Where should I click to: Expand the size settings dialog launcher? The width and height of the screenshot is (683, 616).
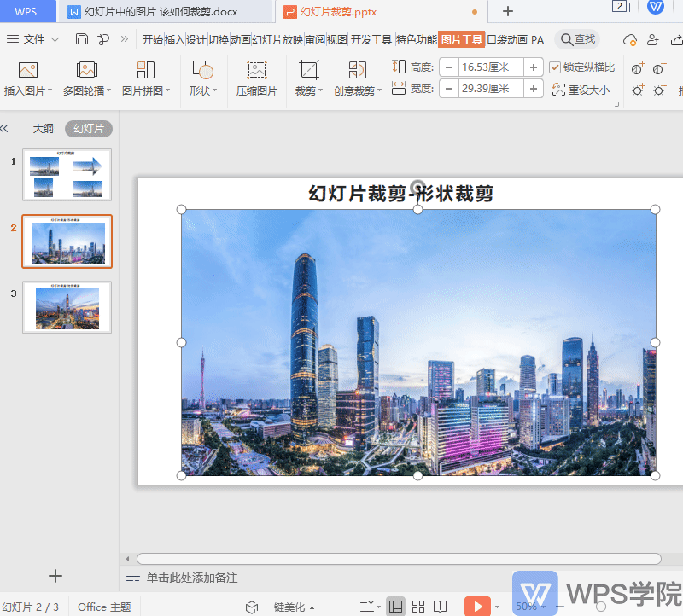[x=616, y=104]
